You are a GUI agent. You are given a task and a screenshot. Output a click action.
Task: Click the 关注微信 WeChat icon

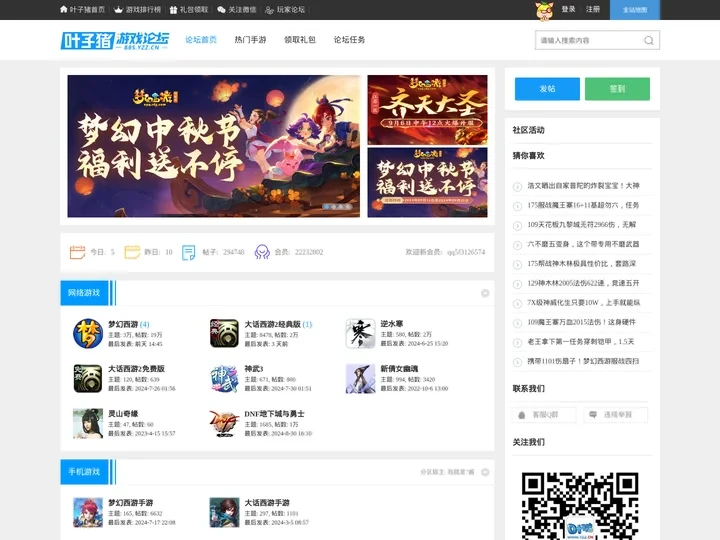(x=221, y=10)
